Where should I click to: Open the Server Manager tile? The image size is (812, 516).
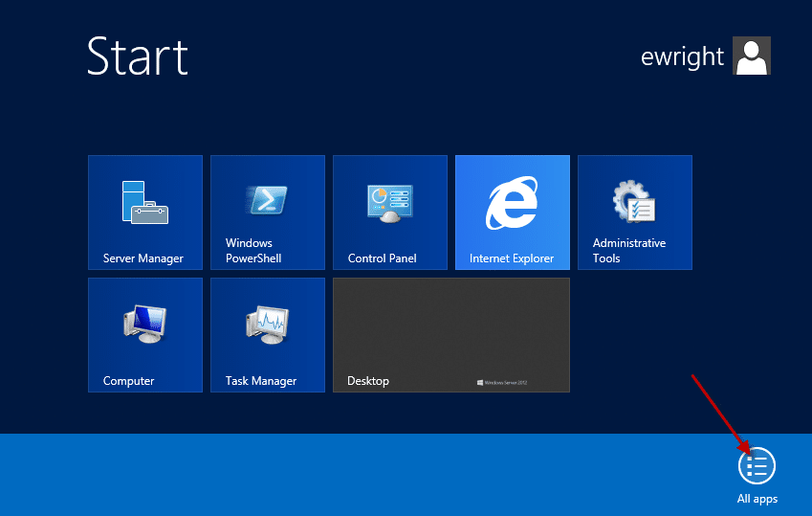[145, 213]
